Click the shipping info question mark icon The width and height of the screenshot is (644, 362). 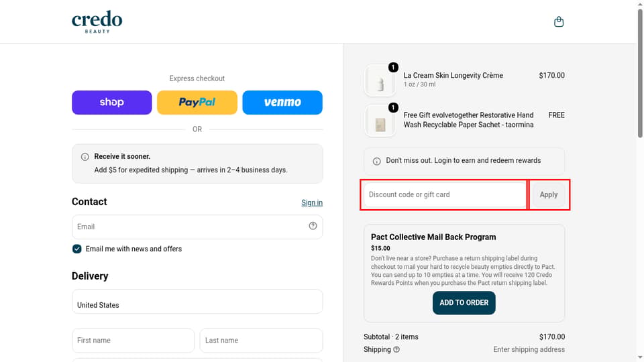pos(396,350)
